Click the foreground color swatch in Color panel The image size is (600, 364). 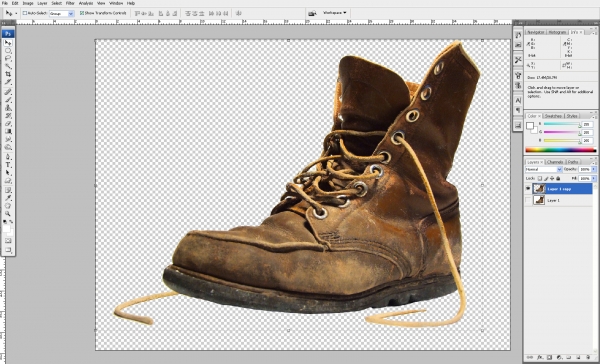pos(529,126)
